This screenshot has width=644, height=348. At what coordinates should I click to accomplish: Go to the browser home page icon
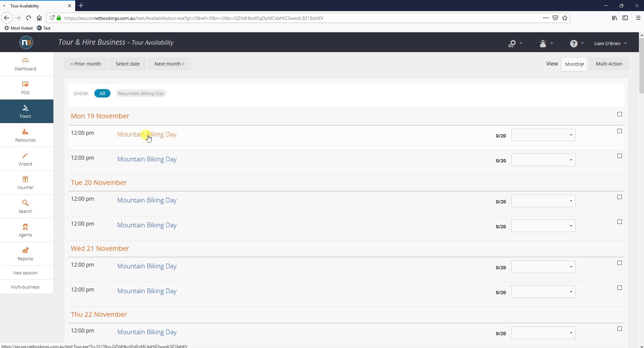tap(39, 18)
